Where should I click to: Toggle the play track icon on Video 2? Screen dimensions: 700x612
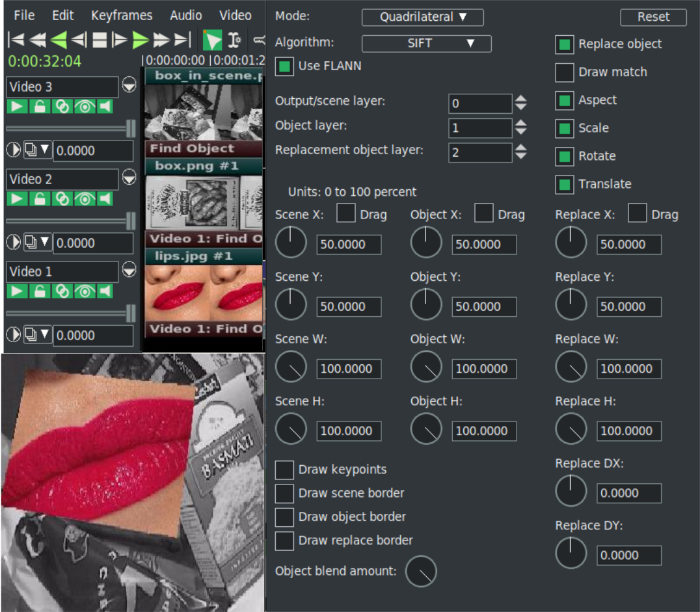[x=17, y=199]
